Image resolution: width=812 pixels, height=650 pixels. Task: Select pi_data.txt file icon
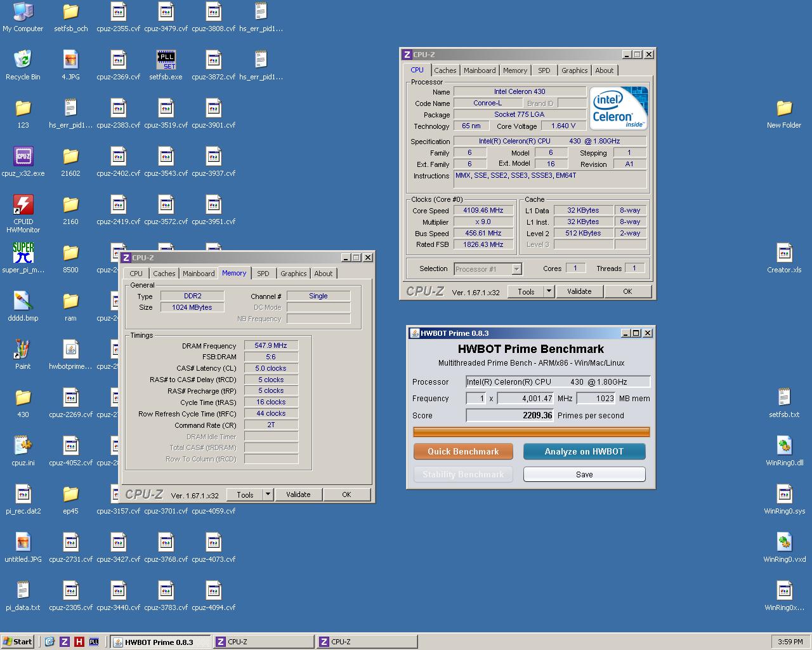pyautogui.click(x=23, y=596)
